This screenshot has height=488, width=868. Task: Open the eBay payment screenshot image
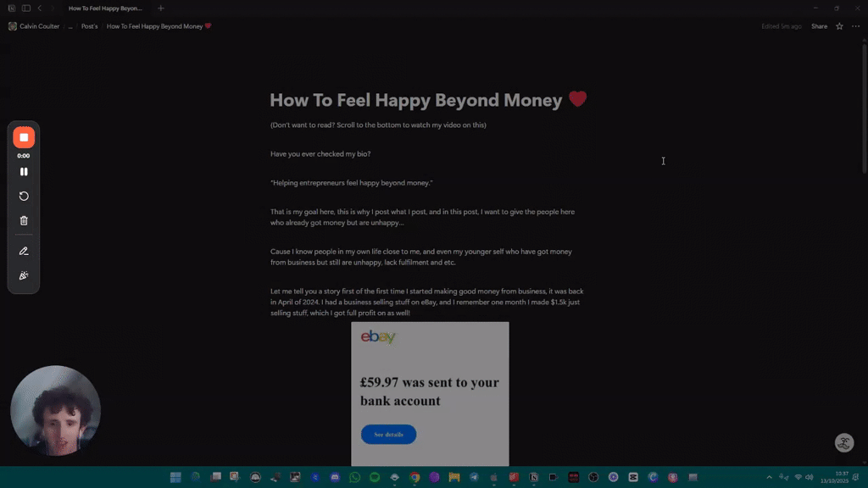pyautogui.click(x=430, y=394)
